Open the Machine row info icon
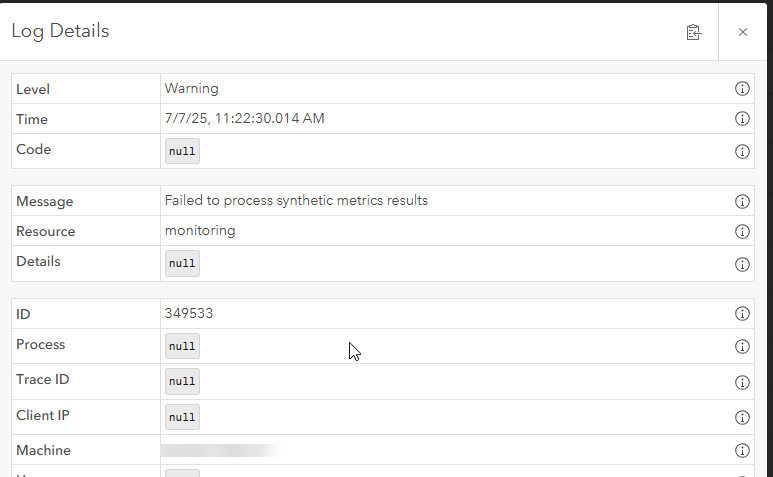The height and width of the screenshot is (477, 773). click(x=742, y=450)
